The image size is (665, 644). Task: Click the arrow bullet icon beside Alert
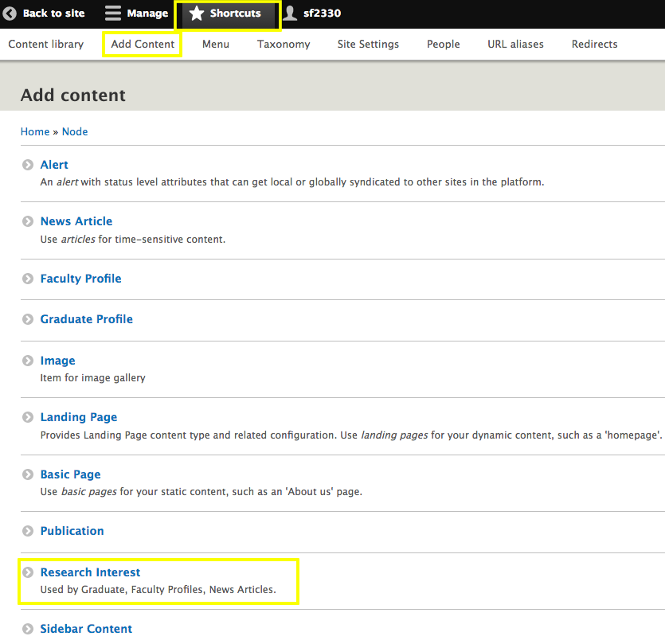[x=28, y=165]
